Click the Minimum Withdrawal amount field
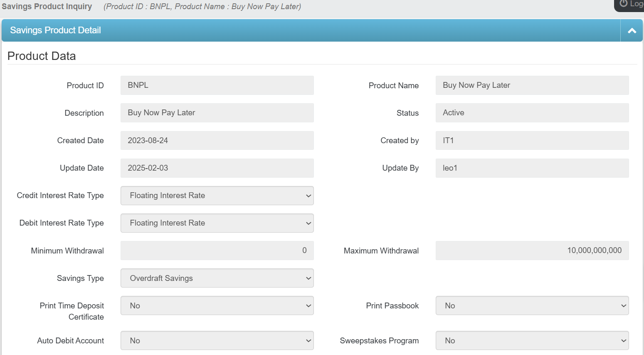This screenshot has height=355, width=644. point(217,251)
